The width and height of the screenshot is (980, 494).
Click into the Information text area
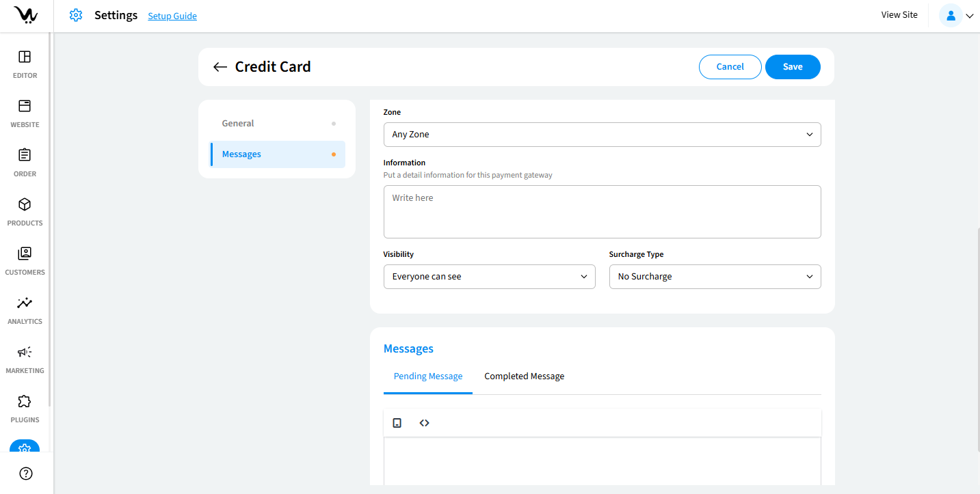pyautogui.click(x=602, y=212)
